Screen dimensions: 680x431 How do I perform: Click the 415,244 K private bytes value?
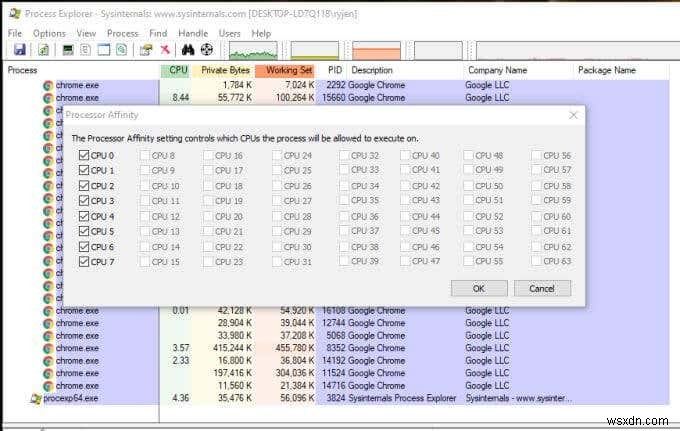tap(232, 348)
